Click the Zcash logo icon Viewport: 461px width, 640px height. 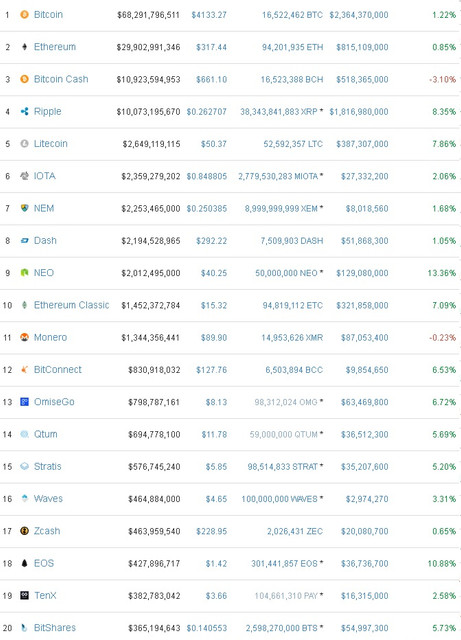pos(24,531)
